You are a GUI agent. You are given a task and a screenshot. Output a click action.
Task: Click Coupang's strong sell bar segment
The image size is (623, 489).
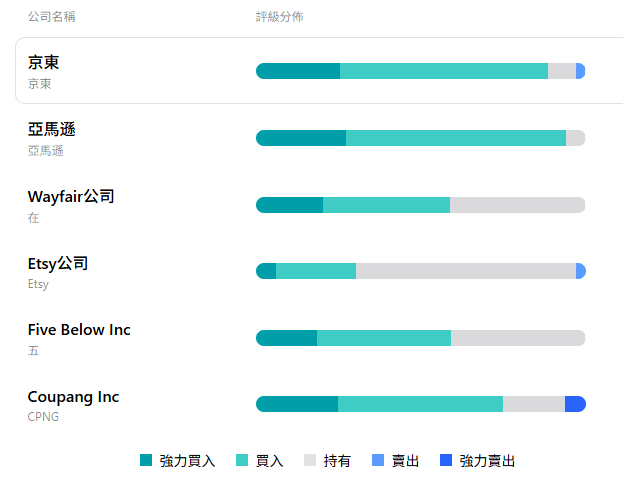(575, 404)
